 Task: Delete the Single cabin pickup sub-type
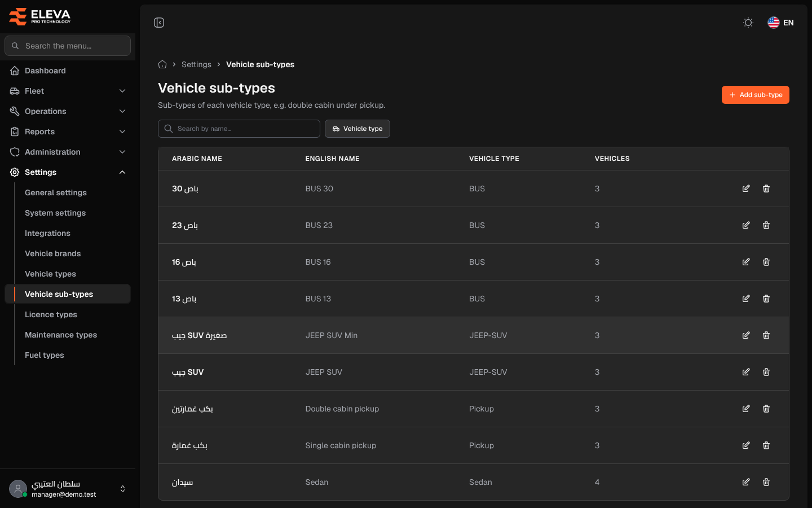point(766,445)
